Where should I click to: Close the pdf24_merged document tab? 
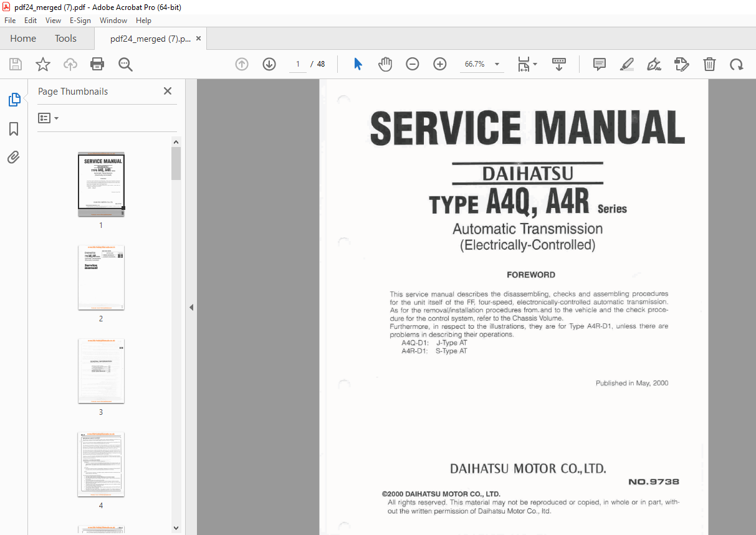click(x=199, y=39)
